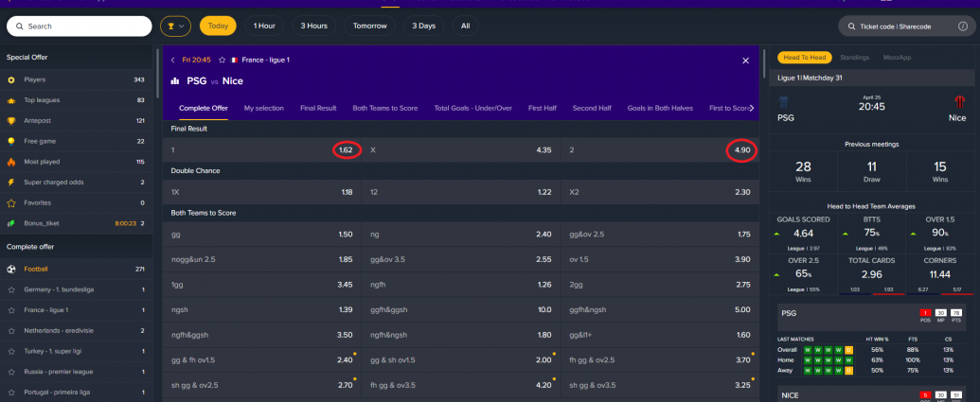
Task: Click PSG jersey icon in Head To Head panel
Action: (785, 102)
